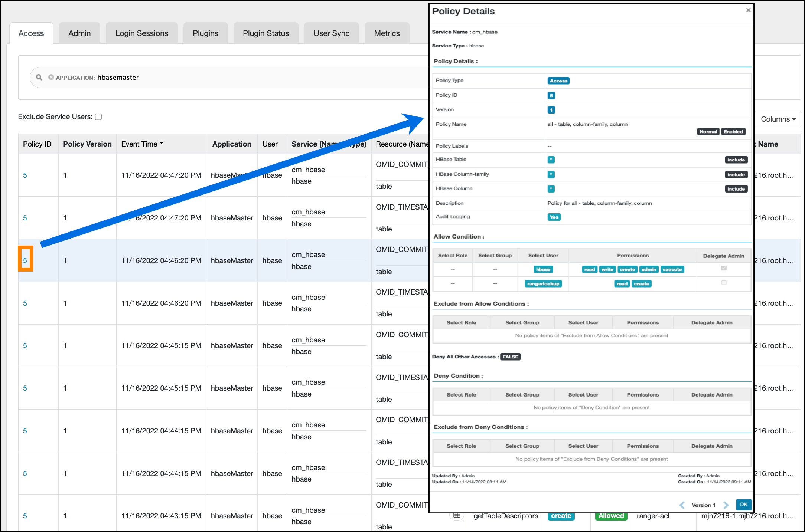Click the Access policy type badge
Screen dimensions: 805x532
[558, 81]
